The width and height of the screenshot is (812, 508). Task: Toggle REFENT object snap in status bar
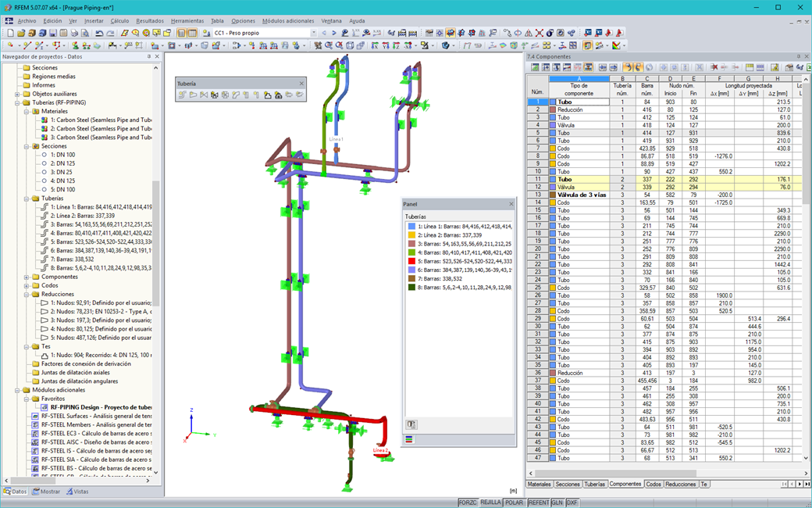click(539, 503)
